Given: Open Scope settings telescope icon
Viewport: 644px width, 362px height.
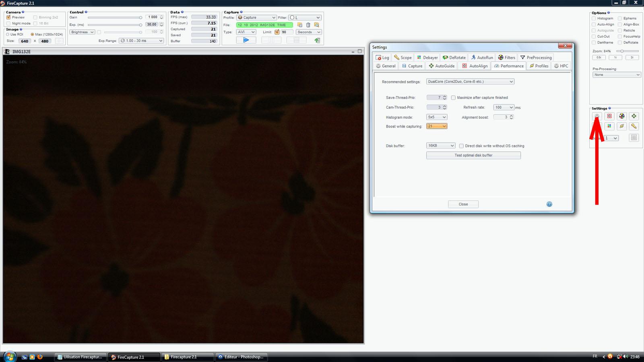Looking at the screenshot, I should pos(634,126).
